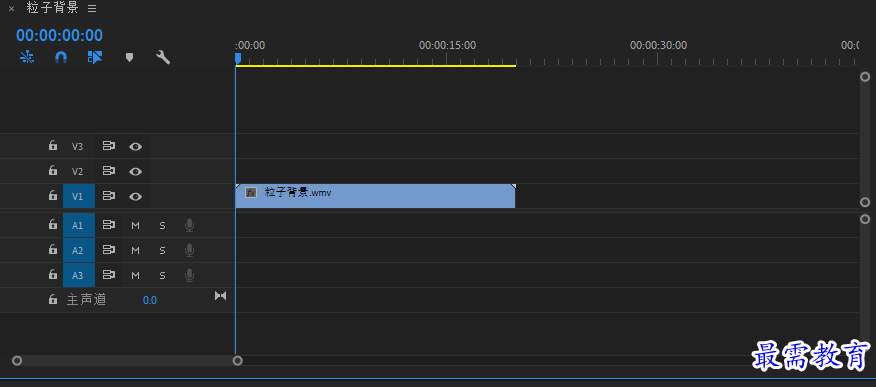Screen dimensions: 876x387
Task: Toggle lock on track A3
Action: [x=53, y=275]
